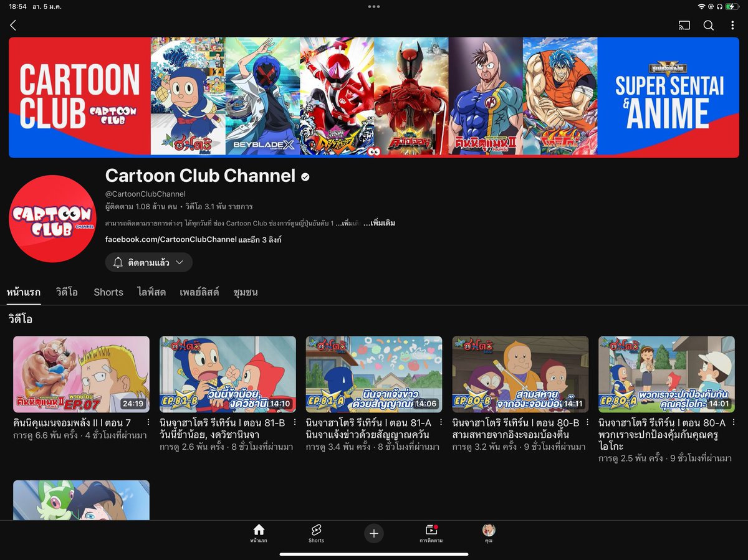Expand the subscribed button dropdown chevron
The height and width of the screenshot is (560, 748).
[180, 263]
